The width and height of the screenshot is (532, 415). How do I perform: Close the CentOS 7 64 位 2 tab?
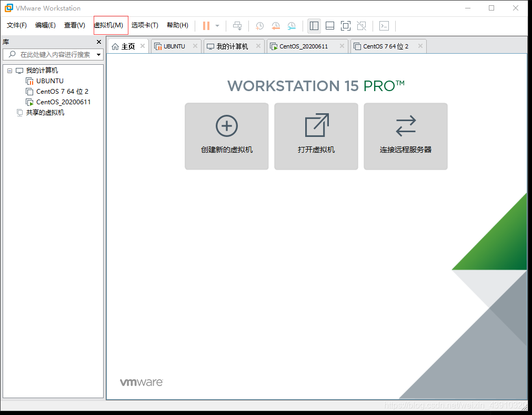pyautogui.click(x=420, y=46)
